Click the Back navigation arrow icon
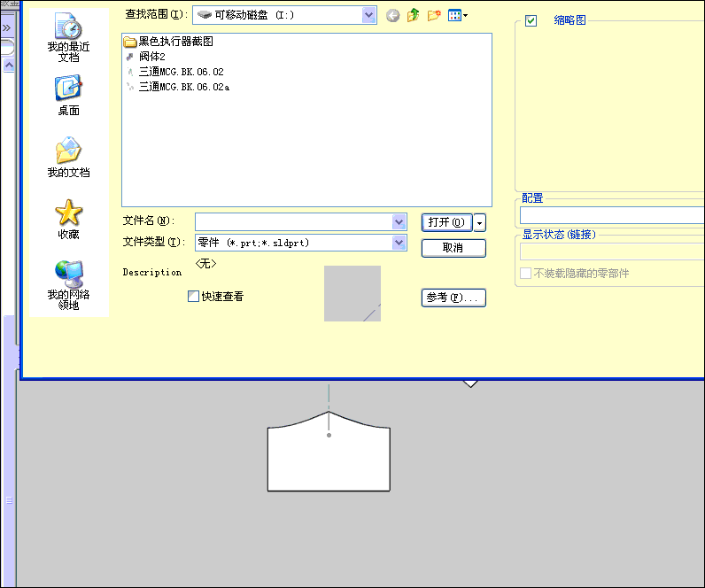This screenshot has height=588, width=705. tap(393, 16)
